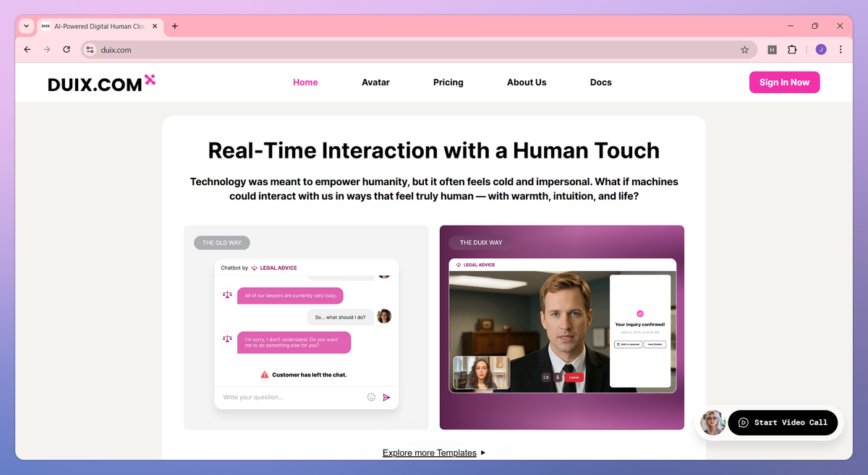Viewport: 868px width, 475px height.
Task: Click the LEGAL ADVICE logo in video panel
Action: tap(475, 265)
